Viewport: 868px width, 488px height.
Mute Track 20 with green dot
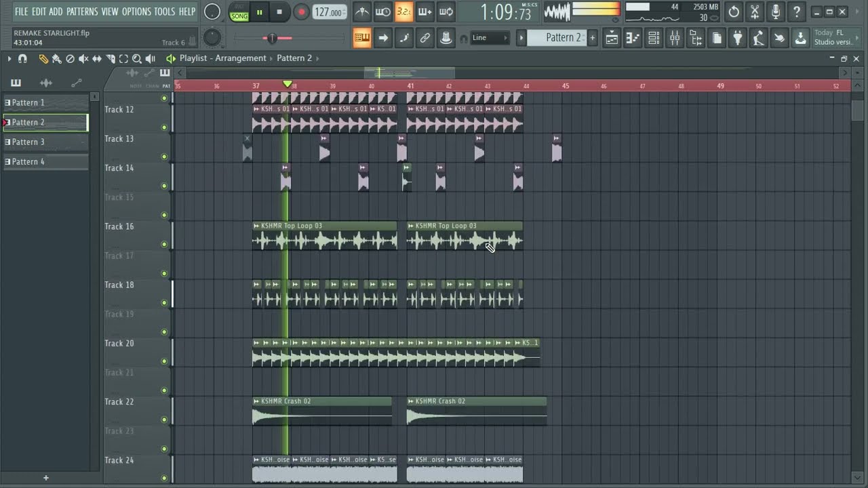(x=164, y=361)
